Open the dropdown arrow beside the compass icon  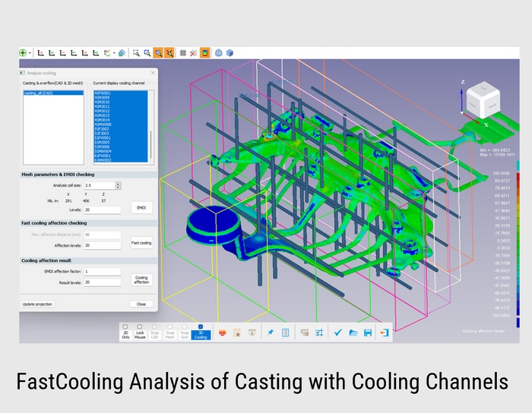(x=30, y=53)
